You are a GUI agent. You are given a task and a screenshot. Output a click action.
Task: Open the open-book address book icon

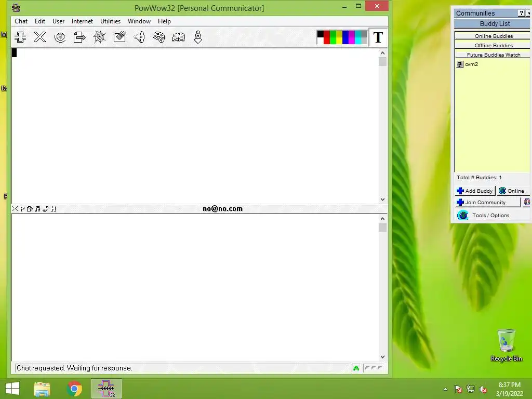[178, 37]
